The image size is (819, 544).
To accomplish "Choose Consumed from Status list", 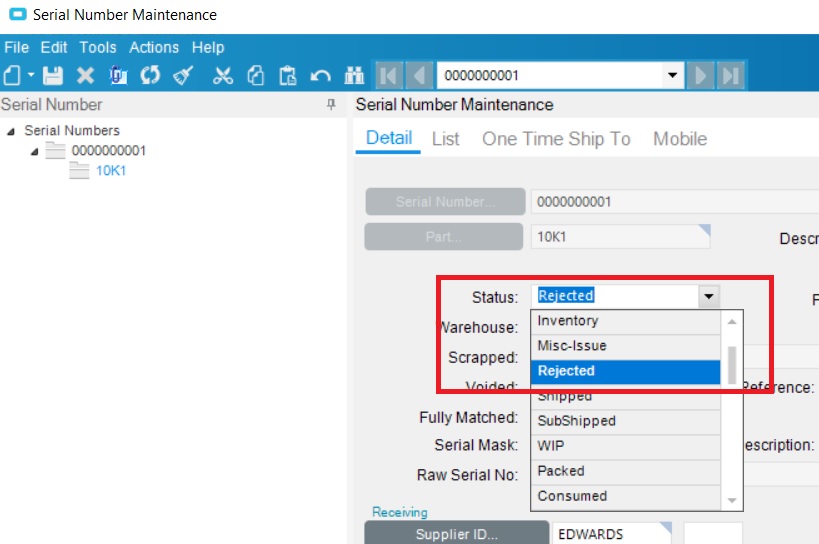I will [626, 496].
